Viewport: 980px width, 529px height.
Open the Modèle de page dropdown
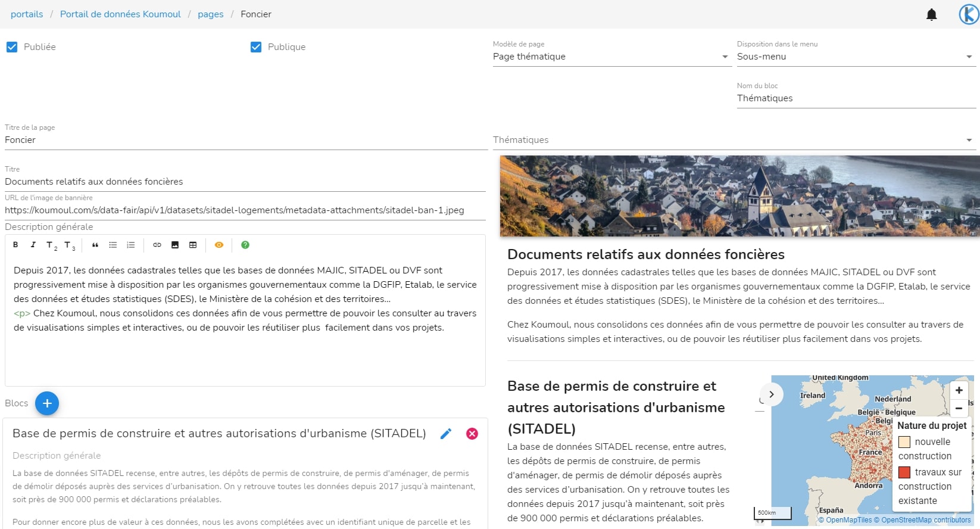point(611,57)
